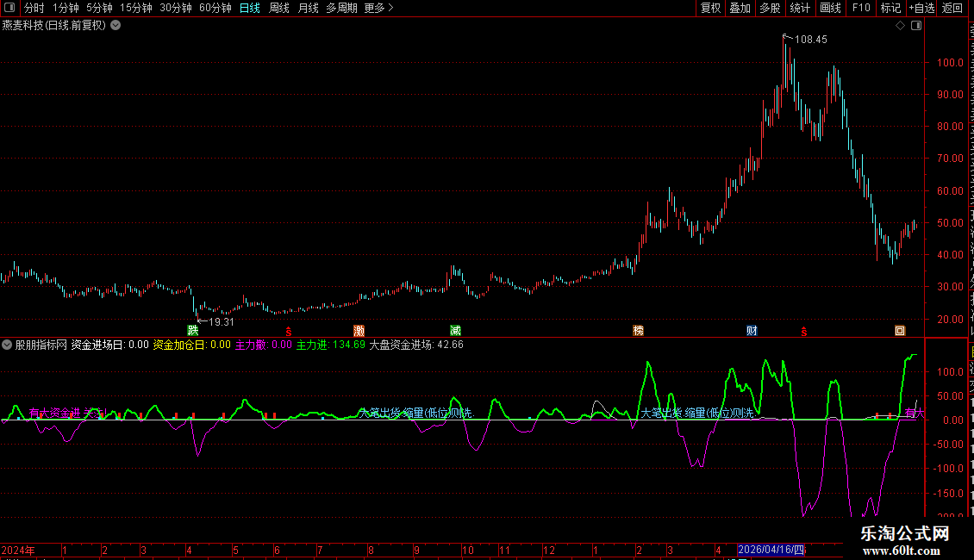Click the red S marker near April 2026
The width and height of the screenshot is (974, 560).
click(x=804, y=333)
